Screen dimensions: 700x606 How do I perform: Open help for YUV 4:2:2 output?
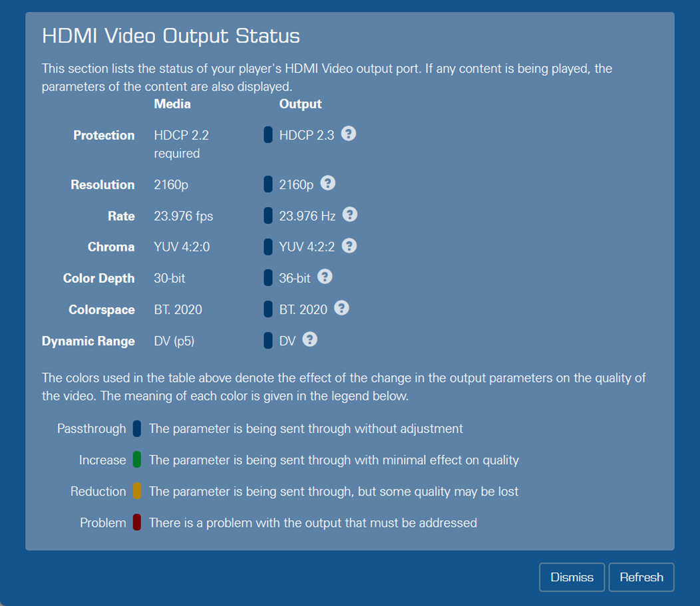pyautogui.click(x=349, y=246)
